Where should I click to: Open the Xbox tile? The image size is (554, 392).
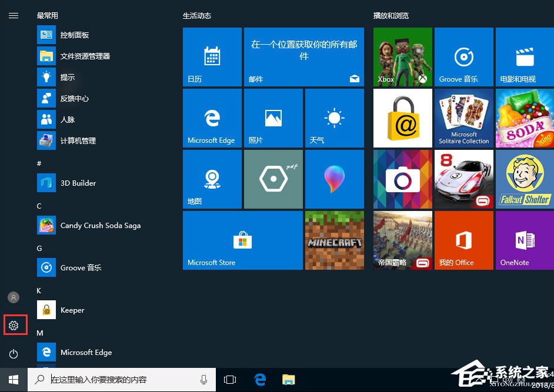click(402, 56)
